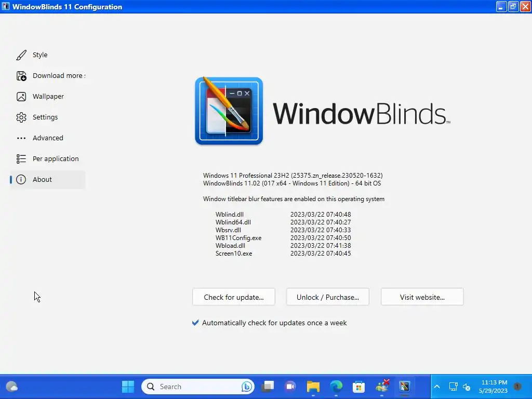This screenshot has height=399, width=532.
Task: Open the clock showing 11:13 PM
Action: 494,387
